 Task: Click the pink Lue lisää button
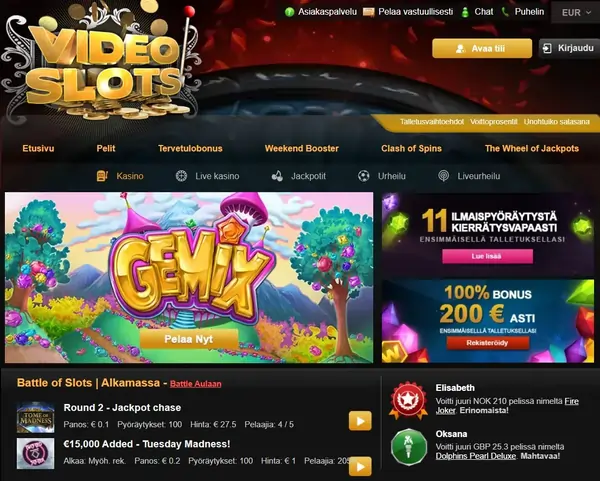tap(488, 256)
